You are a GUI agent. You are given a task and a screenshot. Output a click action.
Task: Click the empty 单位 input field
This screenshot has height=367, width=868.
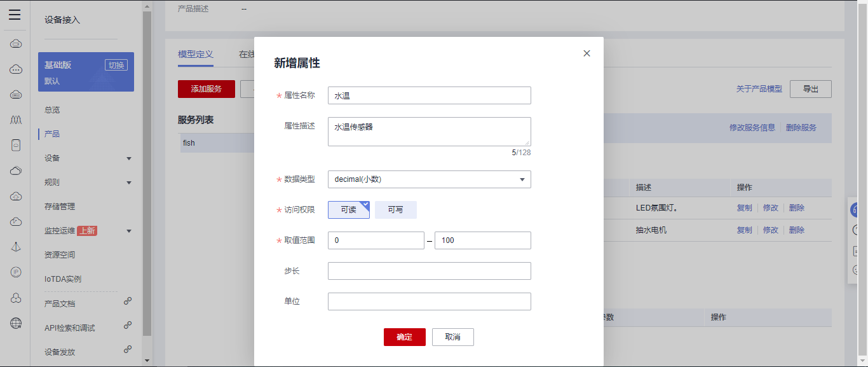coord(430,301)
